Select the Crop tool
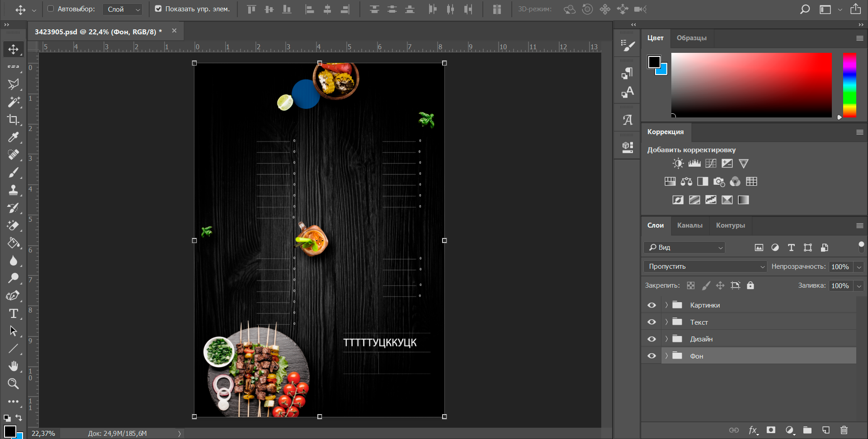Image resolution: width=868 pixels, height=439 pixels. pyautogui.click(x=13, y=120)
